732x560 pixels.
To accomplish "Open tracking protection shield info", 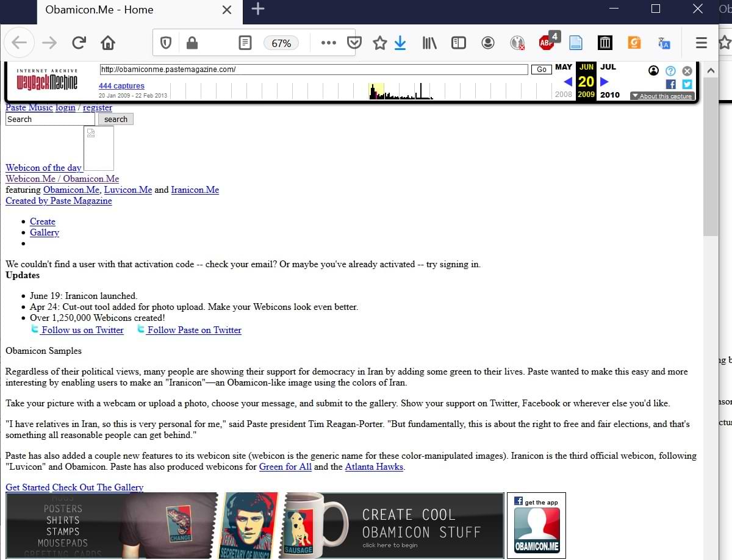I will (165, 43).
